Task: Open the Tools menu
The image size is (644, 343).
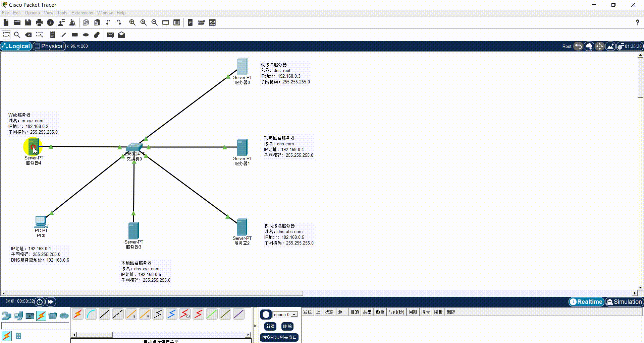Action: pos(62,13)
